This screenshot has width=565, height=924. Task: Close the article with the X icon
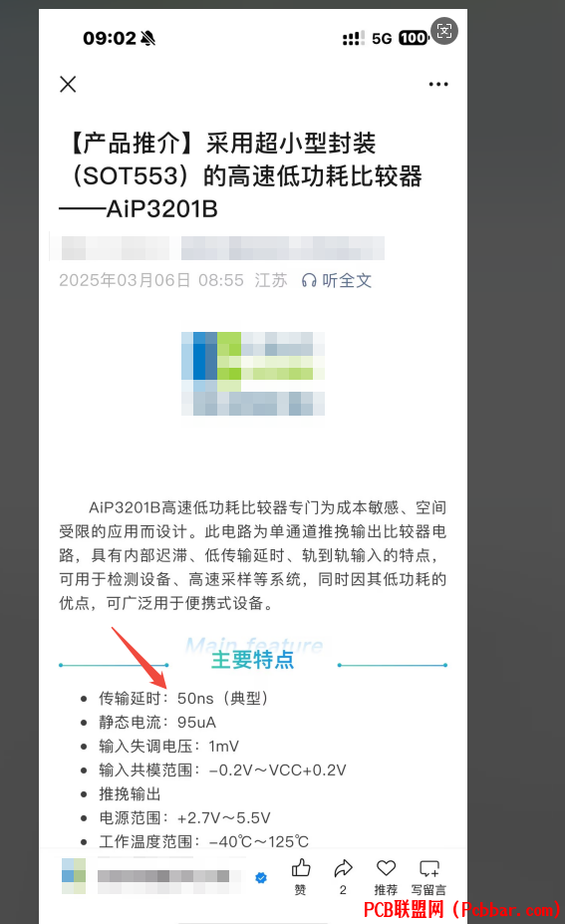pyautogui.click(x=69, y=85)
